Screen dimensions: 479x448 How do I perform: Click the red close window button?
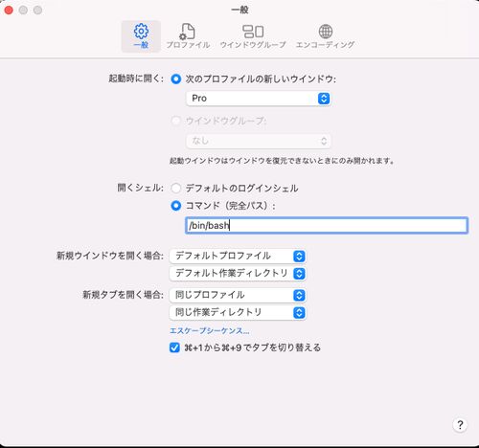click(9, 11)
